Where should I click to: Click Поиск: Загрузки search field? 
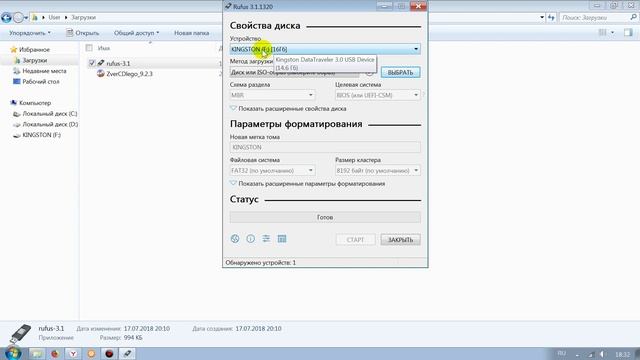[x=594, y=17]
